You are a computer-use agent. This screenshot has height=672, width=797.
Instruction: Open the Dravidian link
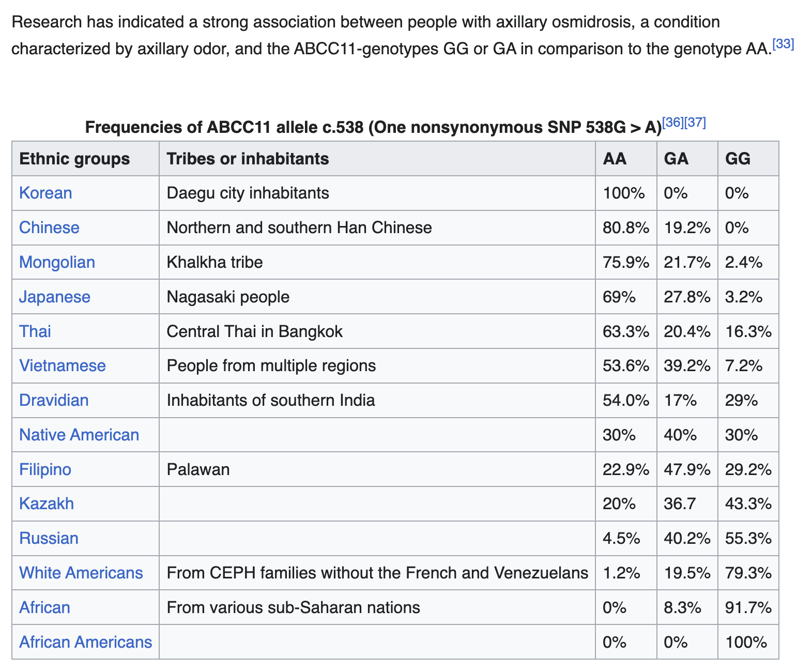[54, 400]
